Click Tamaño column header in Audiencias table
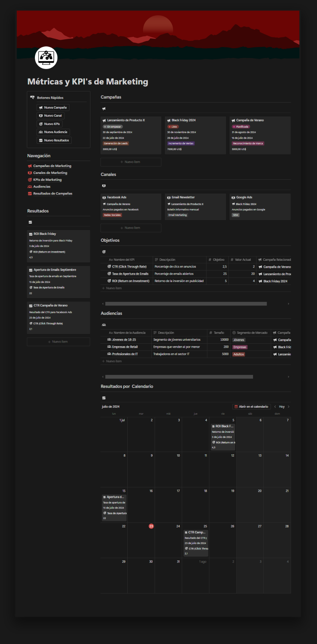The height and width of the screenshot is (644, 317). tap(218, 333)
